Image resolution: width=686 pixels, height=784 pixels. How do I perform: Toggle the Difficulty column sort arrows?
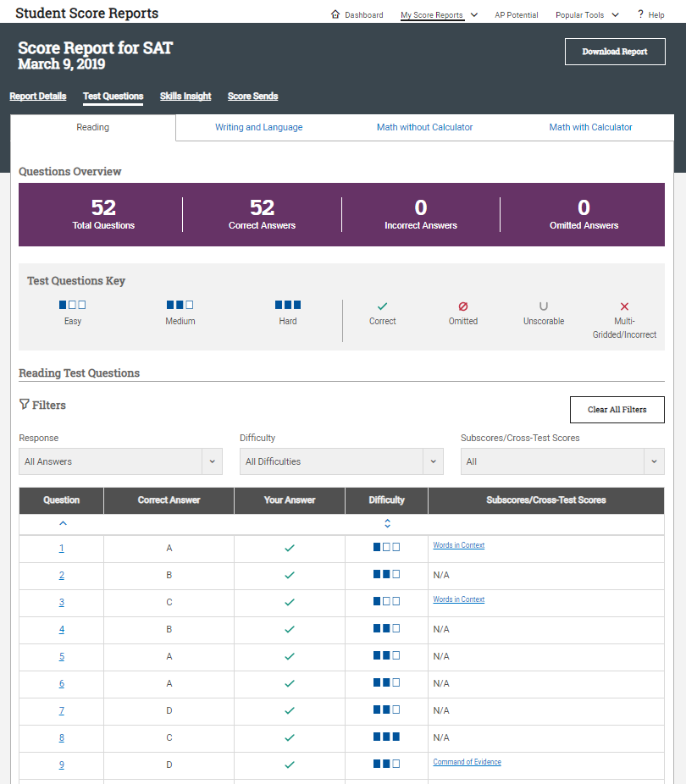tap(387, 523)
